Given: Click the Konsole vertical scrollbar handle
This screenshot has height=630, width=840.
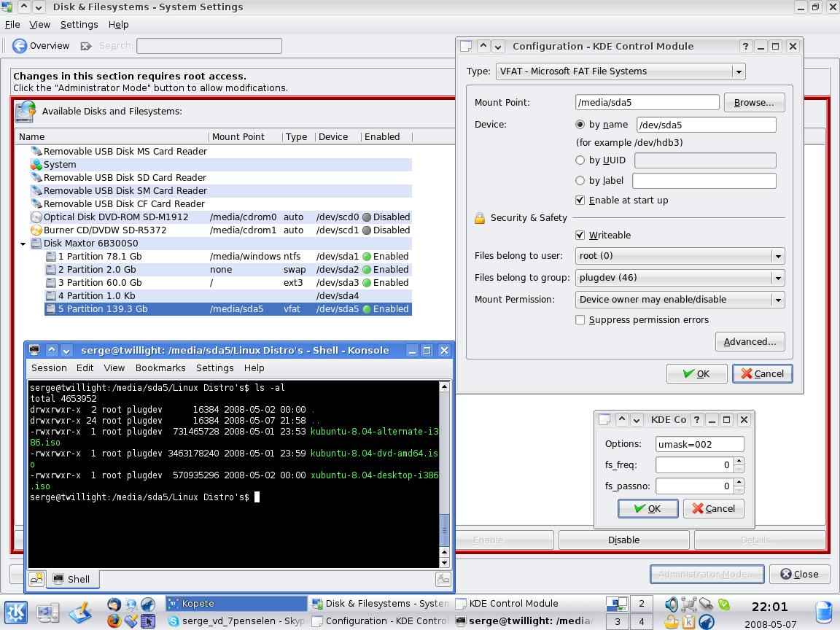Looking at the screenshot, I should click(x=444, y=530).
